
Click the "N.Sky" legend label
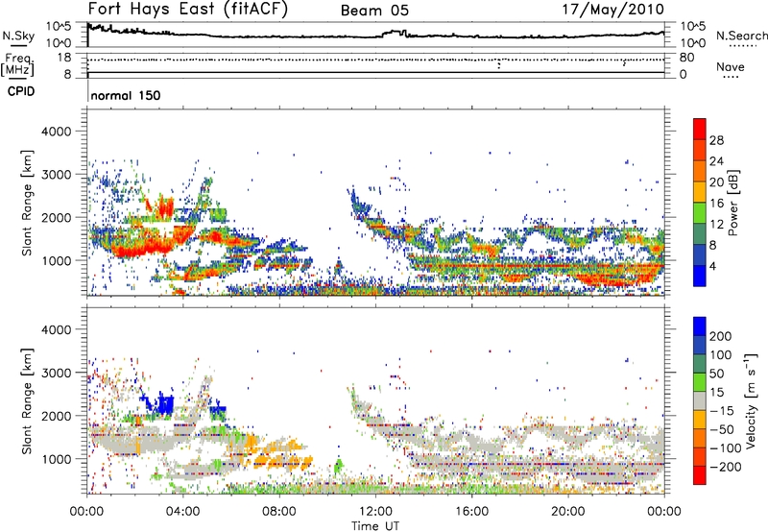coord(18,36)
